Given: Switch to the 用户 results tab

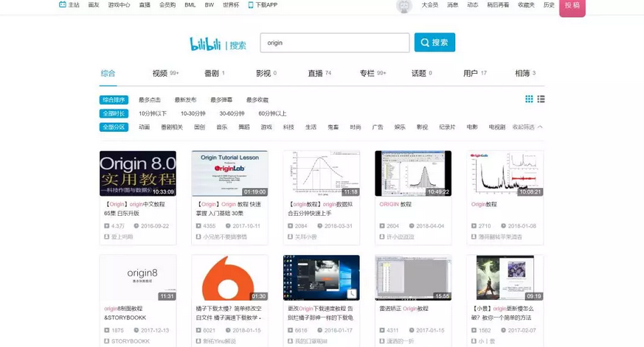Looking at the screenshot, I should 471,74.
